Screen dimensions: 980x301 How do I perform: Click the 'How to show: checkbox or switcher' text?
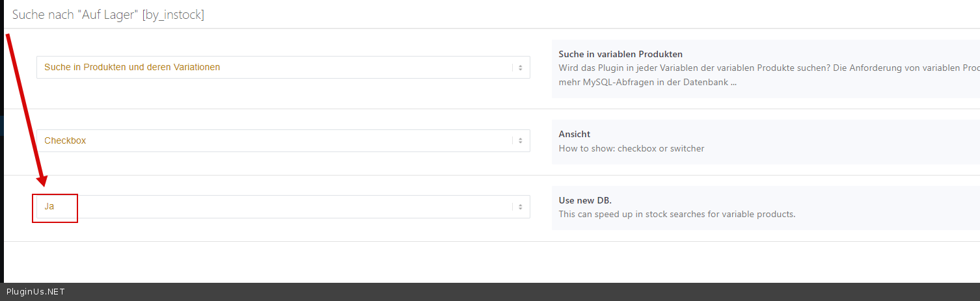click(631, 148)
